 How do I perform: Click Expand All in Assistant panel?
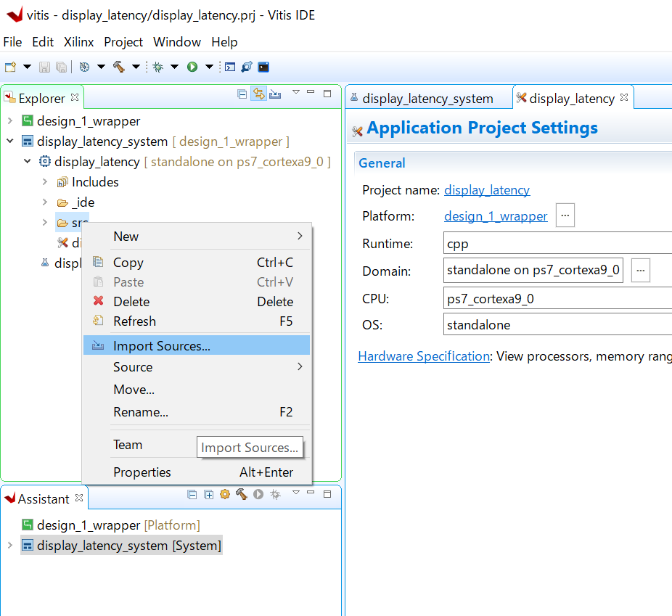pos(209,495)
